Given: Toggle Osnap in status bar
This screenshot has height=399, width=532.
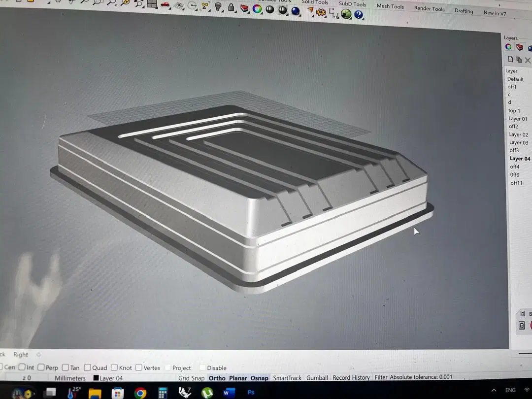Looking at the screenshot, I should [x=260, y=378].
